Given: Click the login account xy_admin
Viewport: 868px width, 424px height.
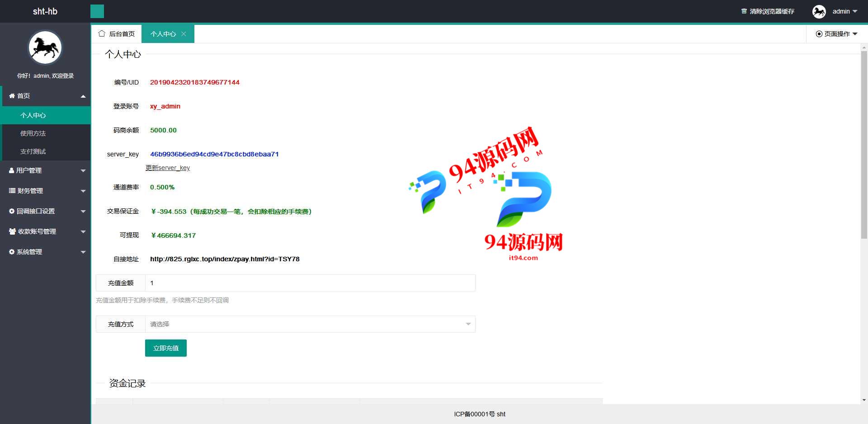Looking at the screenshot, I should tap(165, 106).
